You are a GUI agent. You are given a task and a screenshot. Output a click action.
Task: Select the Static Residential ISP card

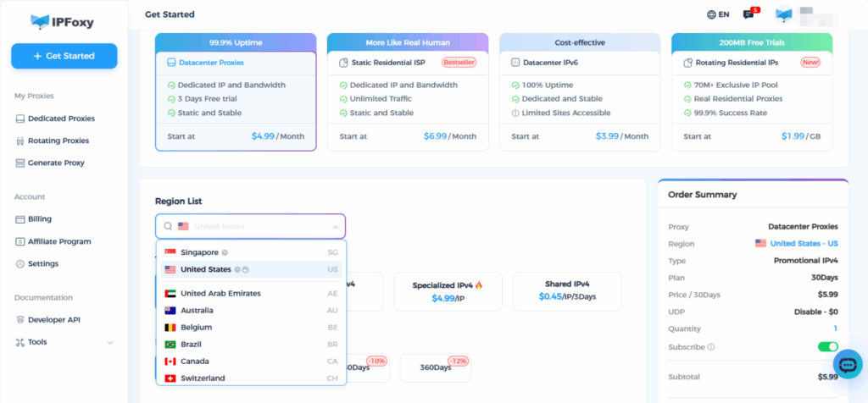point(408,92)
